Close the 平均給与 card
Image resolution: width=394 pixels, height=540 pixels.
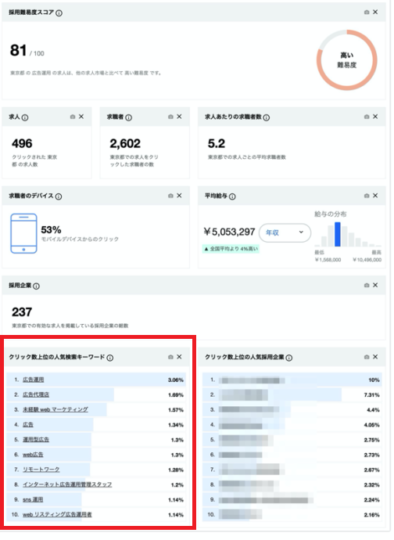[x=375, y=196]
